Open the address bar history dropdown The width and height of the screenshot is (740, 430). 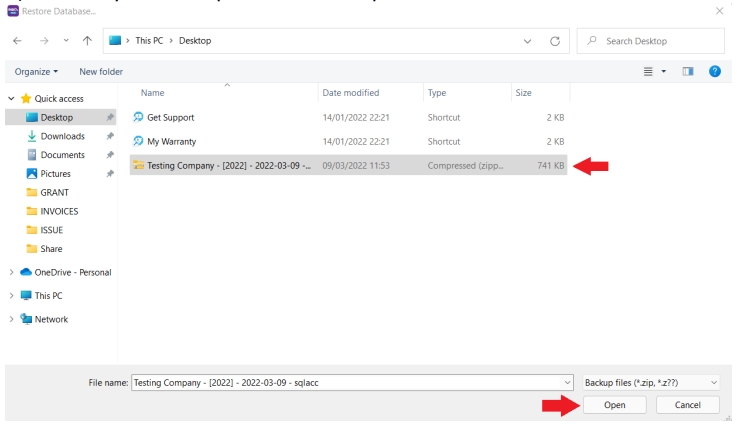pyautogui.click(x=527, y=41)
